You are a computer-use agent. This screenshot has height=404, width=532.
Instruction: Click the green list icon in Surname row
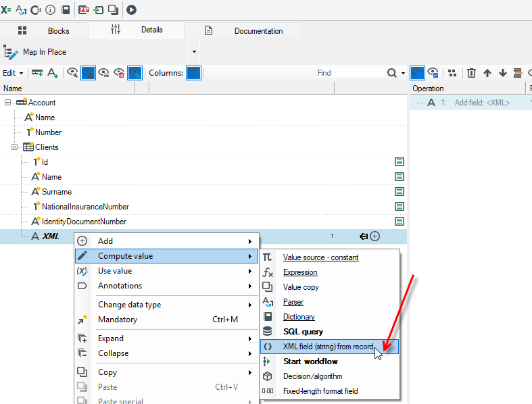tap(400, 192)
